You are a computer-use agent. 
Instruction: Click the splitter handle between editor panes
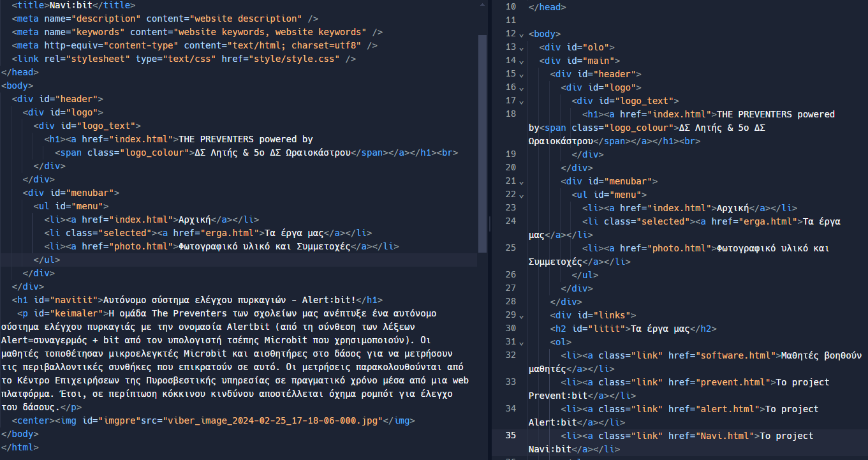click(x=489, y=223)
